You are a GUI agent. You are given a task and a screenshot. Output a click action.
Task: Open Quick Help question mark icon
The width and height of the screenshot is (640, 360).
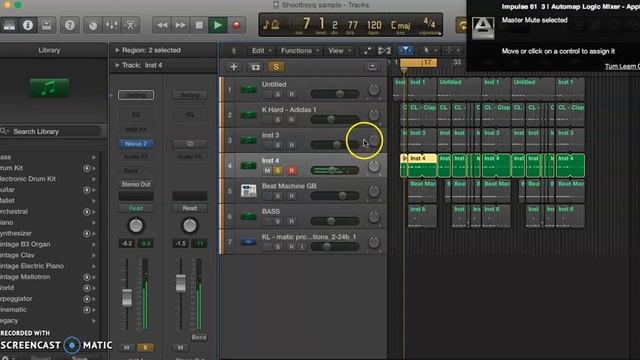pyautogui.click(x=70, y=25)
